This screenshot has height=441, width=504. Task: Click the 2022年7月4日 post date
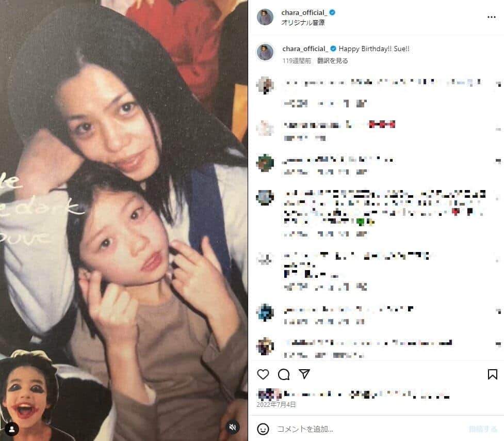[276, 404]
